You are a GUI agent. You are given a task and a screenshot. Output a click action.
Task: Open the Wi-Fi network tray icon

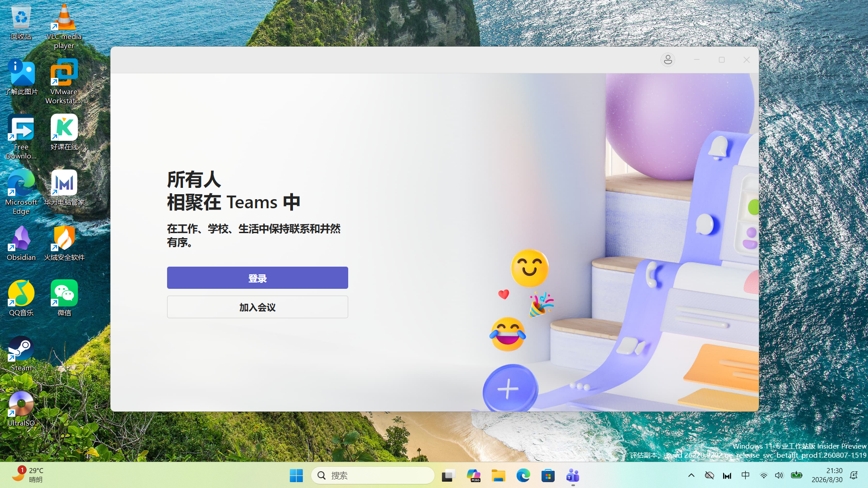tap(763, 475)
